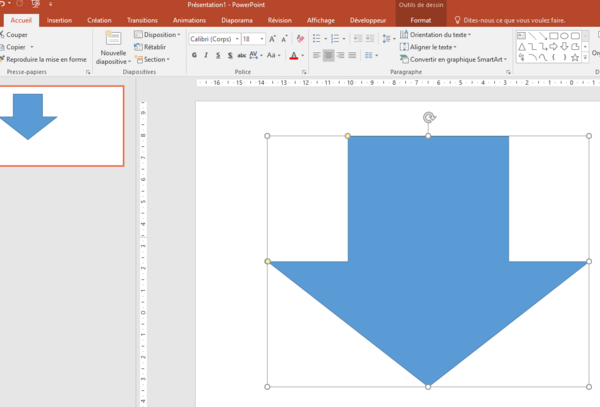Click the Couper scissors command
The image size is (600, 407).
point(14,35)
